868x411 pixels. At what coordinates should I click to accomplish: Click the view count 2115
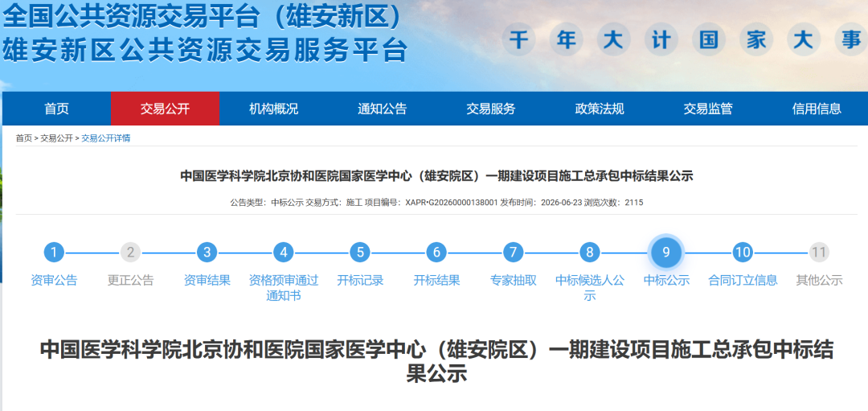click(x=634, y=203)
